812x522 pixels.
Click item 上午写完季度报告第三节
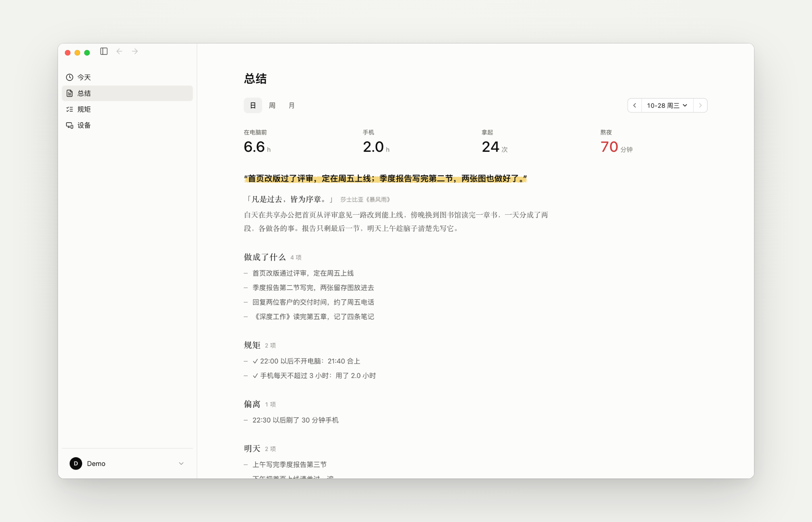click(289, 464)
